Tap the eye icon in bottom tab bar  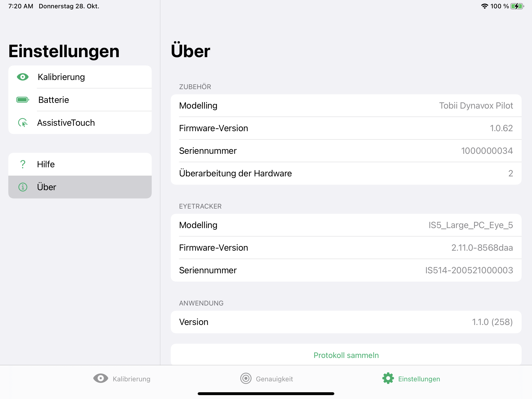[x=101, y=378]
